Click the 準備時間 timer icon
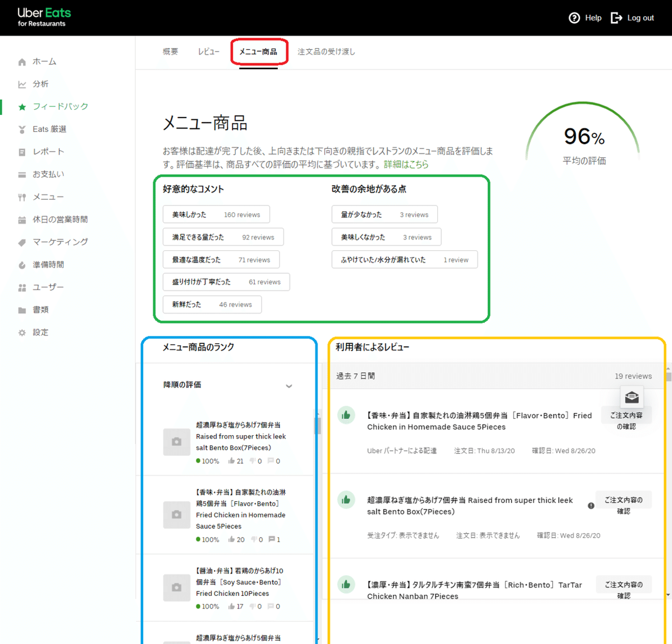This screenshot has height=644, width=672. pos(22,265)
